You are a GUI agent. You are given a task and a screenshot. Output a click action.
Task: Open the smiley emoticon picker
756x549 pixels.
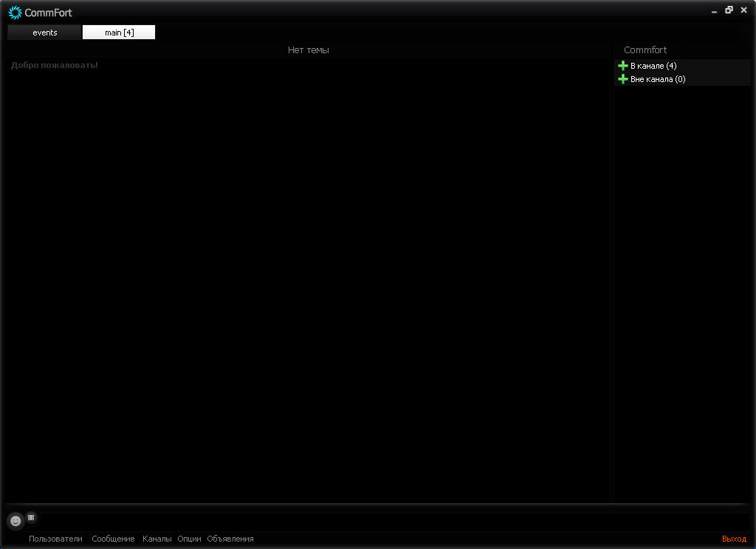click(16, 520)
